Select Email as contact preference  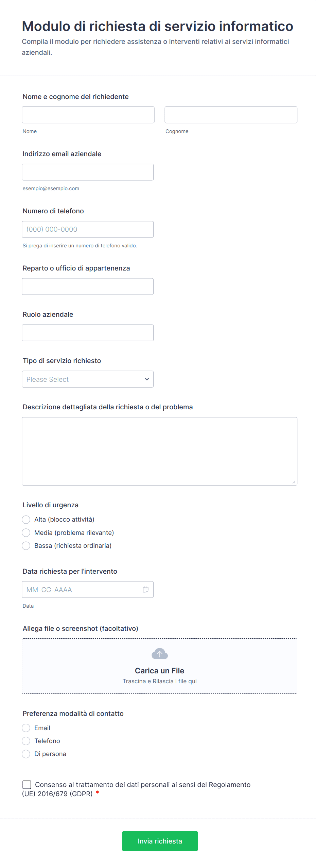(26, 728)
